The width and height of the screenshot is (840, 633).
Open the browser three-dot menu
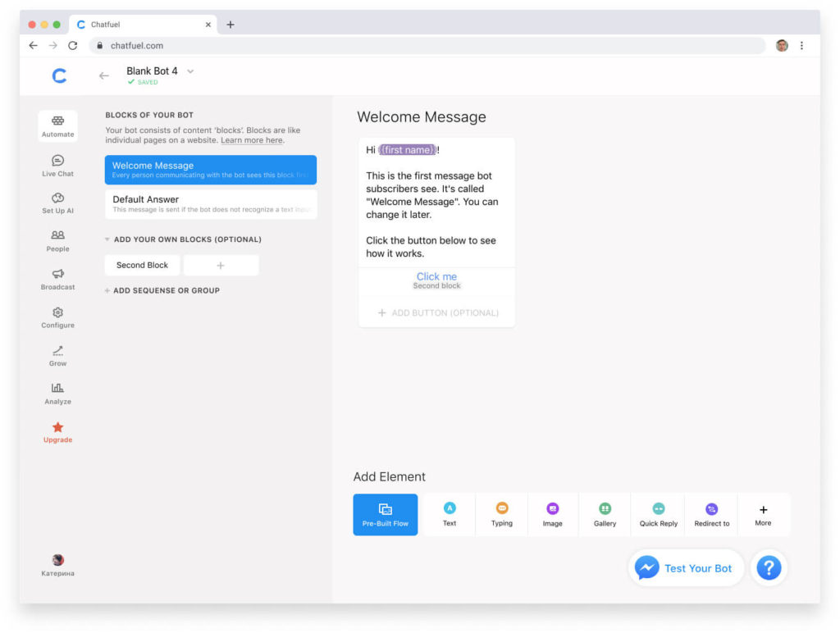801,46
